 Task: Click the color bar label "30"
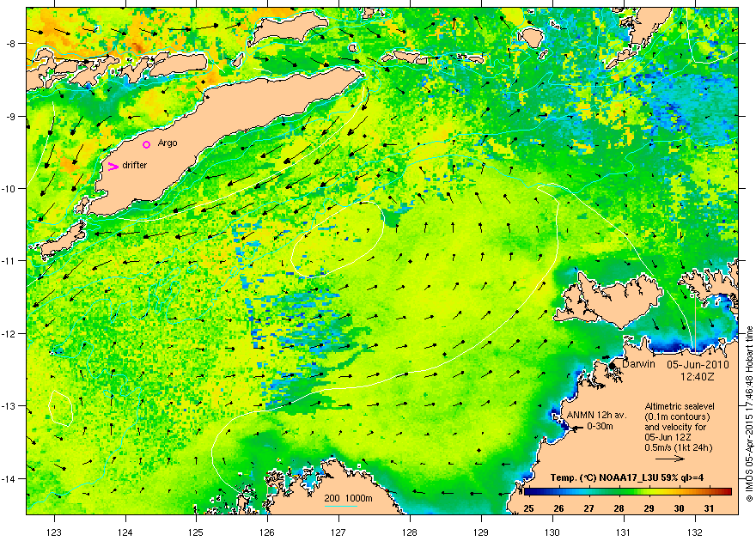point(680,508)
